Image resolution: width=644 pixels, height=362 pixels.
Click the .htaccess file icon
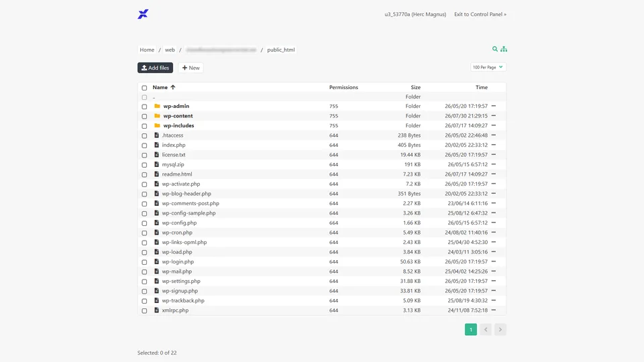pos(156,135)
